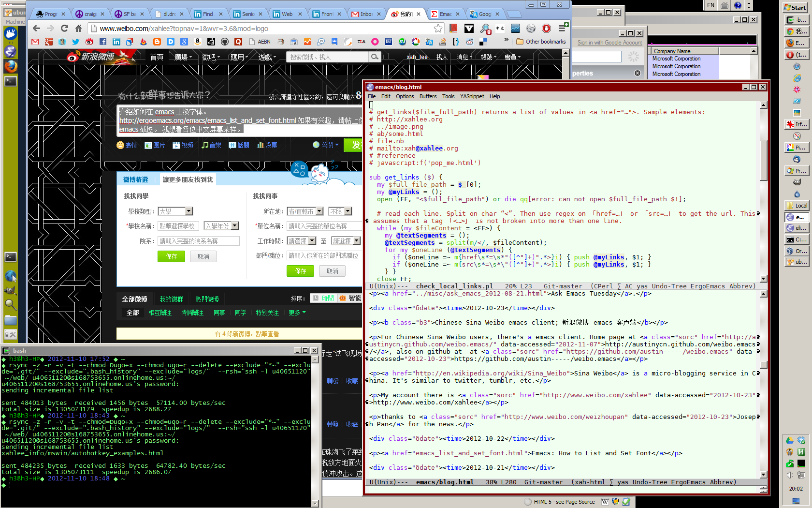Click the Weibo search magnifier icon
812x508 pixels.
375,57
